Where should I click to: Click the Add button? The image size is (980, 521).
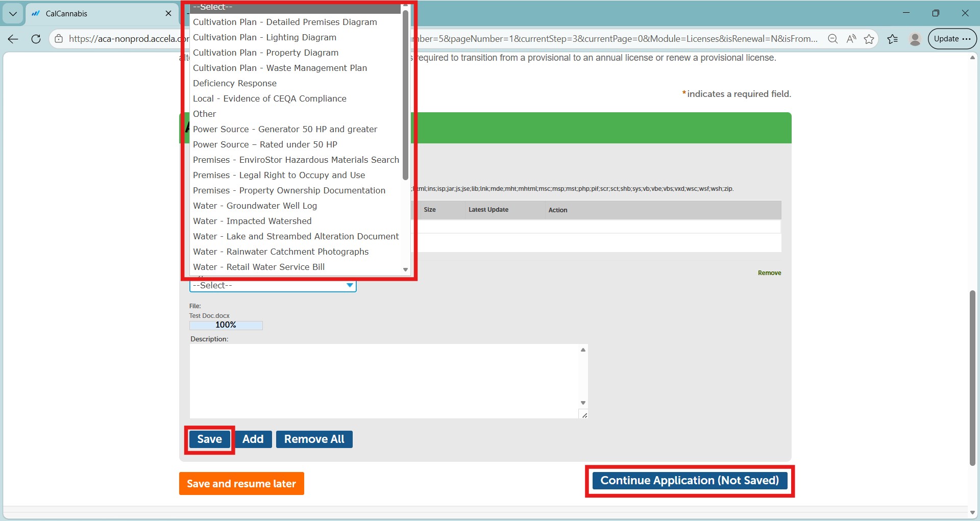(253, 439)
